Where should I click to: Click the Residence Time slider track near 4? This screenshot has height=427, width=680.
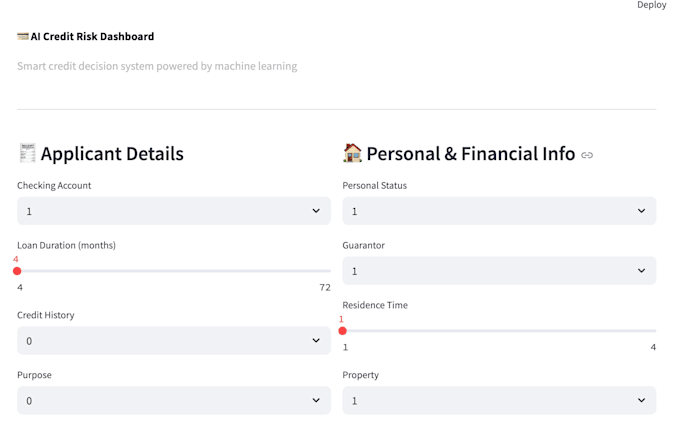(x=653, y=331)
